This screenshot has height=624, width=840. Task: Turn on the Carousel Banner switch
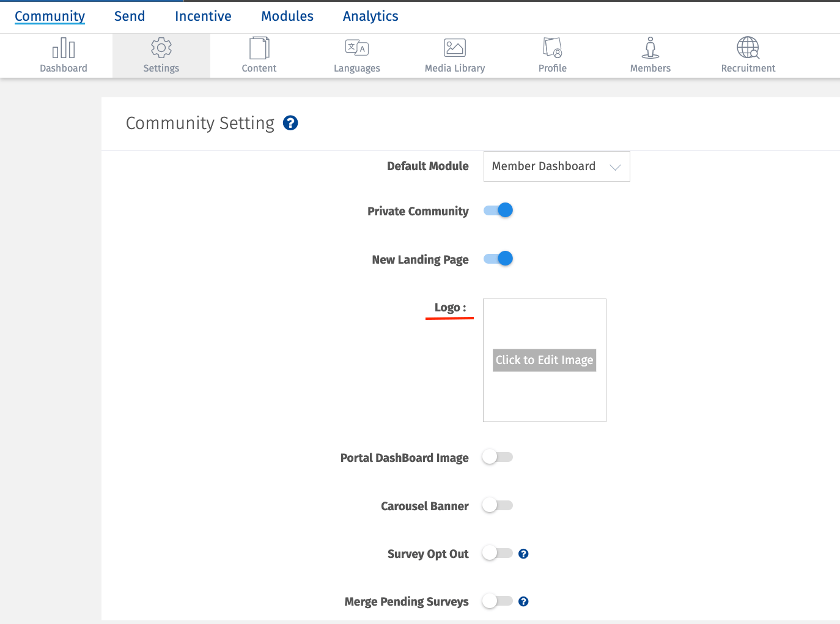497,505
